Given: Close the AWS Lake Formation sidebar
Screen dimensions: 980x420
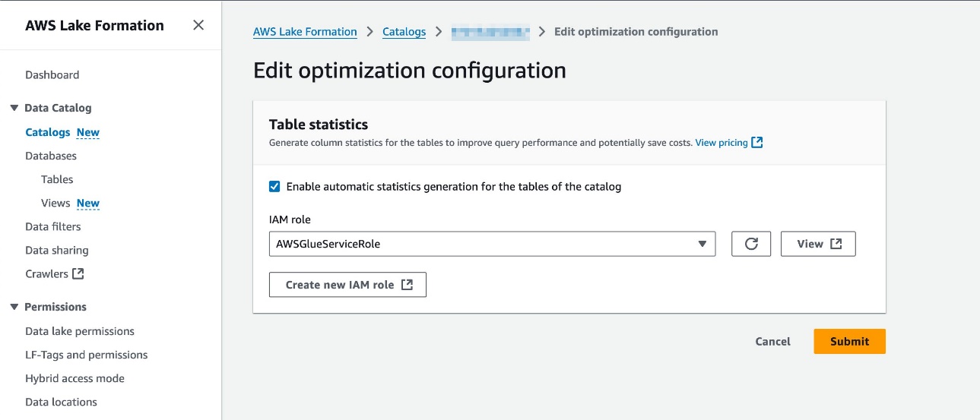Looking at the screenshot, I should [198, 25].
